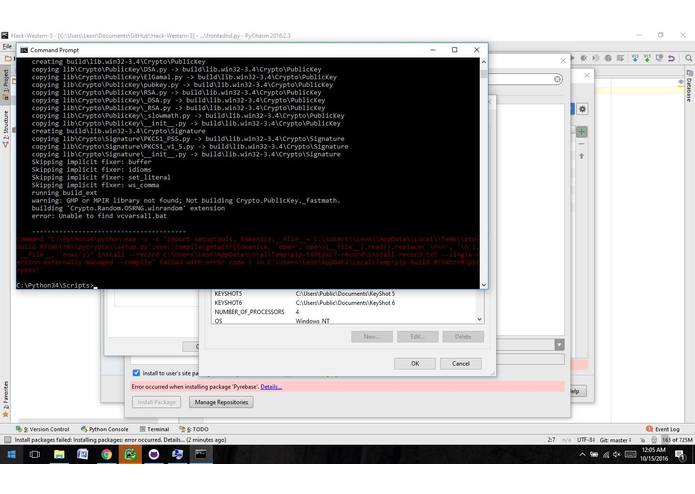
Task: Switch to PyCharm on the taskbar
Action: click(130, 455)
